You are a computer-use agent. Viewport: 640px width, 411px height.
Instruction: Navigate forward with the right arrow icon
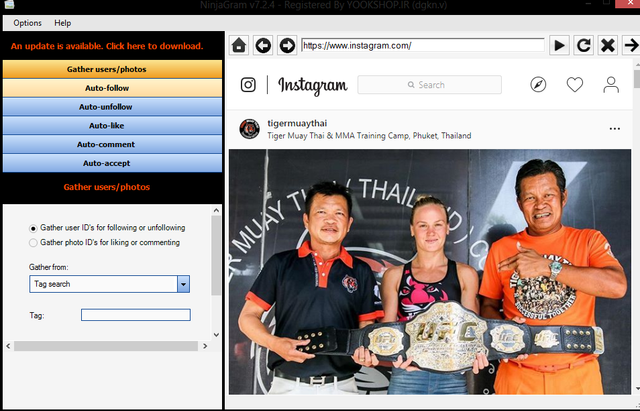[x=287, y=45]
